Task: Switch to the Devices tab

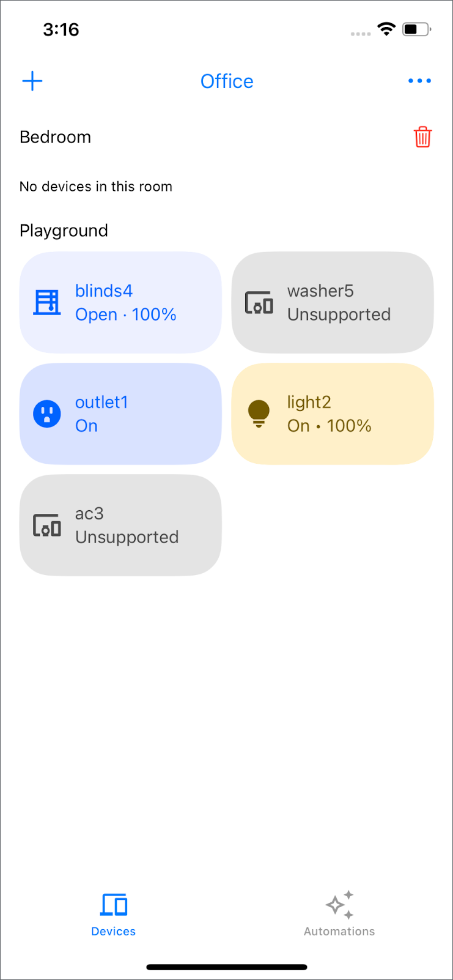Action: 113,915
